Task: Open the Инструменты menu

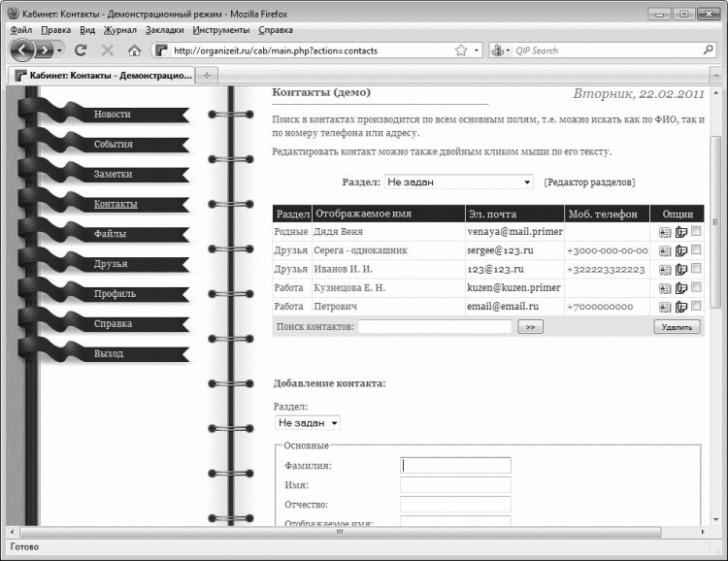Action: click(x=221, y=30)
